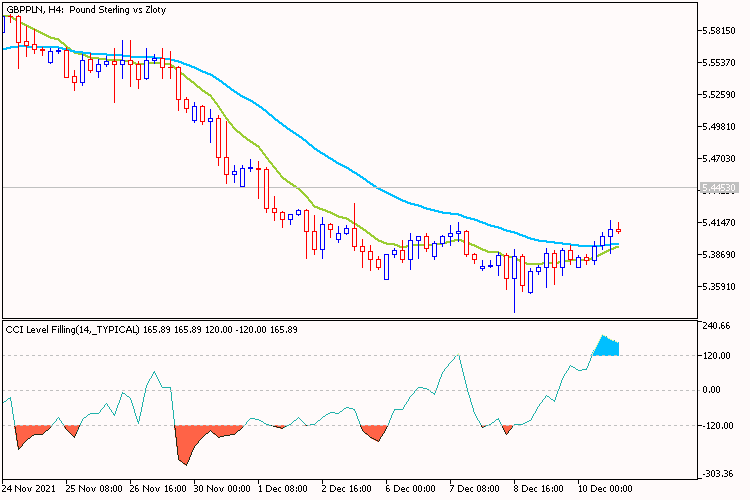Click the 120.00 indicator level label
This screenshot has width=750, height=500.
[x=717, y=356]
